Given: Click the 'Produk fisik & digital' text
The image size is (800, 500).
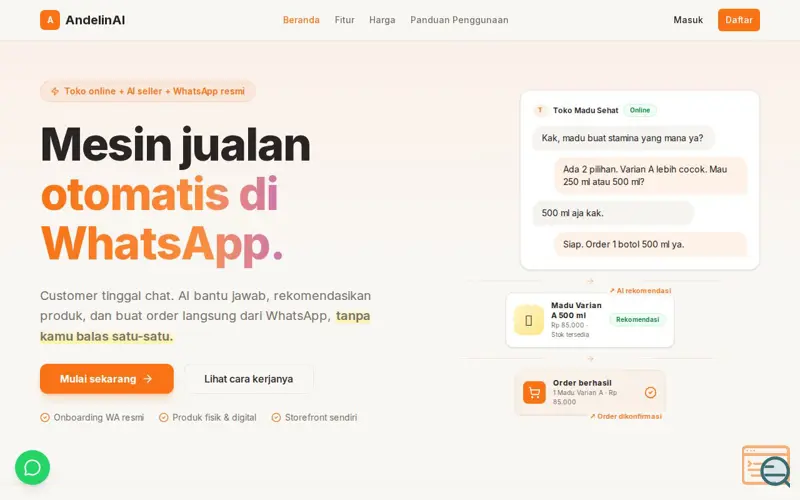Looking at the screenshot, I should pos(214,417).
